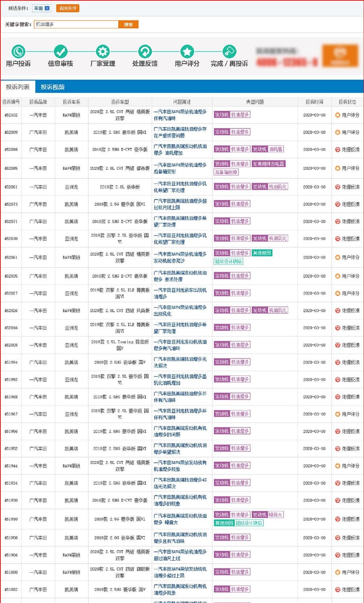Image resolution: width=364 pixels, height=603 pixels.
Task: Click the 发动机 tag in row 451908
Action: (x=222, y=537)
